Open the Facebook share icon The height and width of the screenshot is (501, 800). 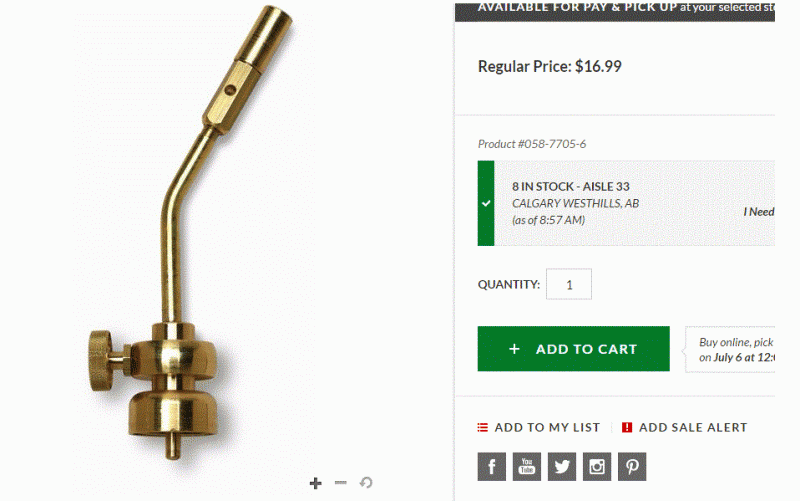coord(491,466)
